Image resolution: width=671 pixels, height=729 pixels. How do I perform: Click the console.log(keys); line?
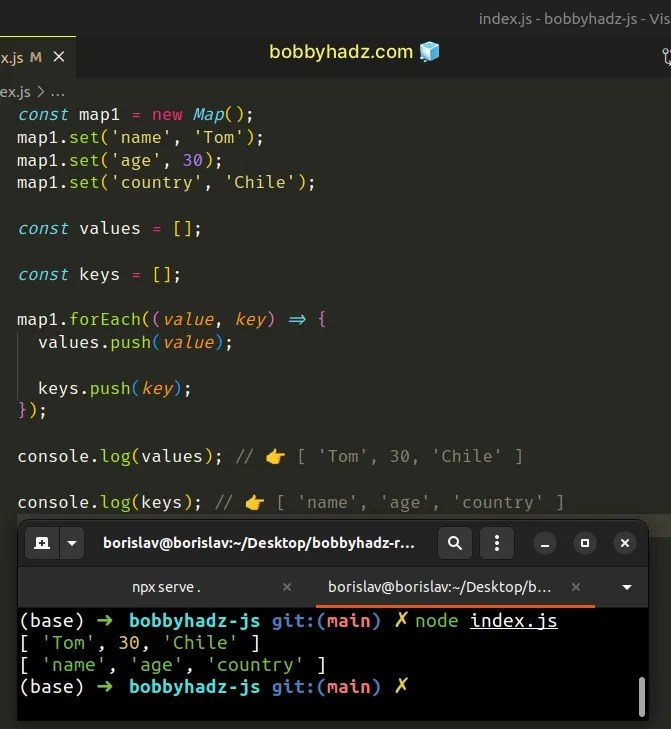291,502
